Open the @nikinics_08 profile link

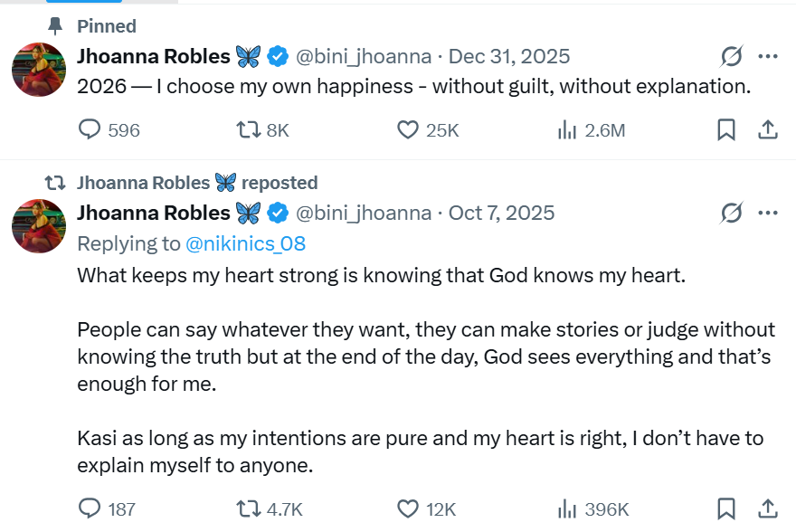coord(245,243)
